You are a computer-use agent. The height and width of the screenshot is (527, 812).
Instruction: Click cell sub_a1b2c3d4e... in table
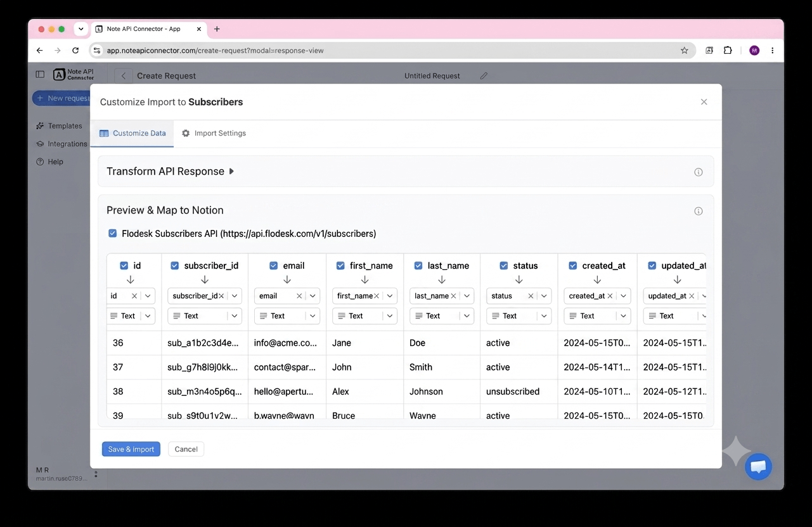pos(203,343)
